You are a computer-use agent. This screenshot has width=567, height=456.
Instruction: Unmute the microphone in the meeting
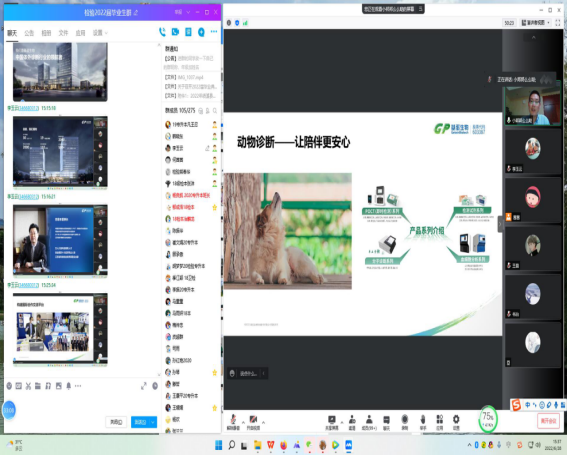point(233,422)
